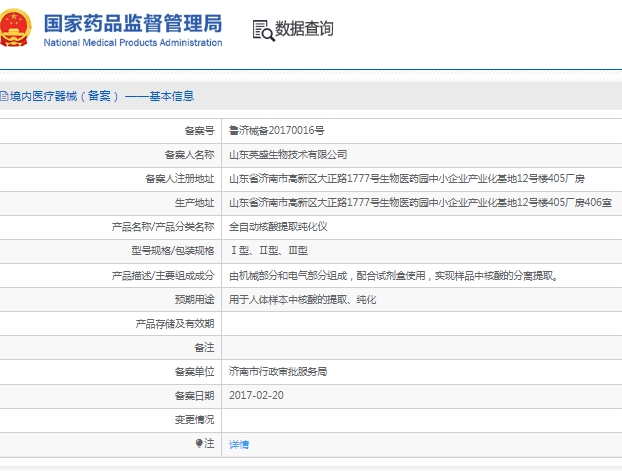Click the 变更情况 row label
Screen dimensions: 622x471
[x=194, y=419]
